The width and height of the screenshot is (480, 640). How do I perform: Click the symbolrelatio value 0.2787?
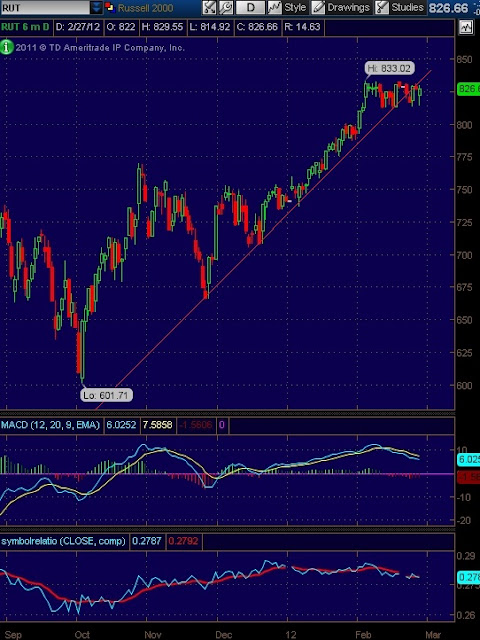point(147,541)
